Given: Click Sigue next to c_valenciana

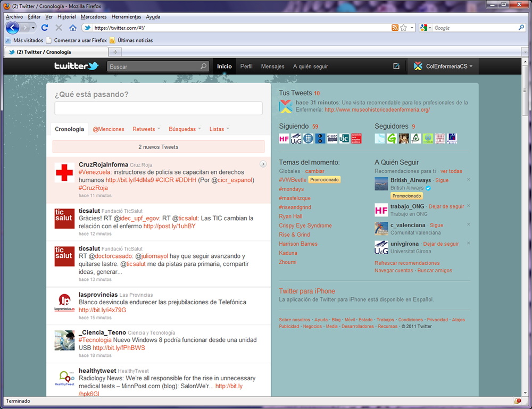Looking at the screenshot, I should click(x=436, y=226).
